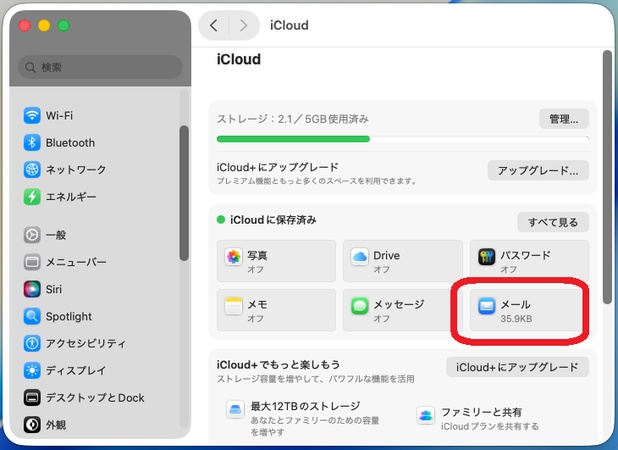This screenshot has height=450, width=618.
Task: Click the メール 35.9KB size text
Action: pyautogui.click(x=516, y=318)
